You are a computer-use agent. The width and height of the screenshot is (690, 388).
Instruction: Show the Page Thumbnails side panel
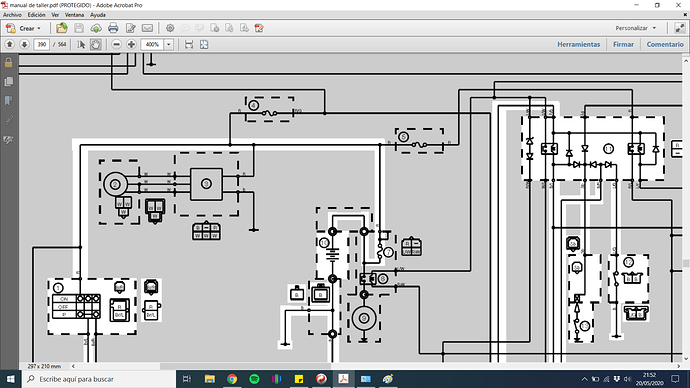coord(8,82)
